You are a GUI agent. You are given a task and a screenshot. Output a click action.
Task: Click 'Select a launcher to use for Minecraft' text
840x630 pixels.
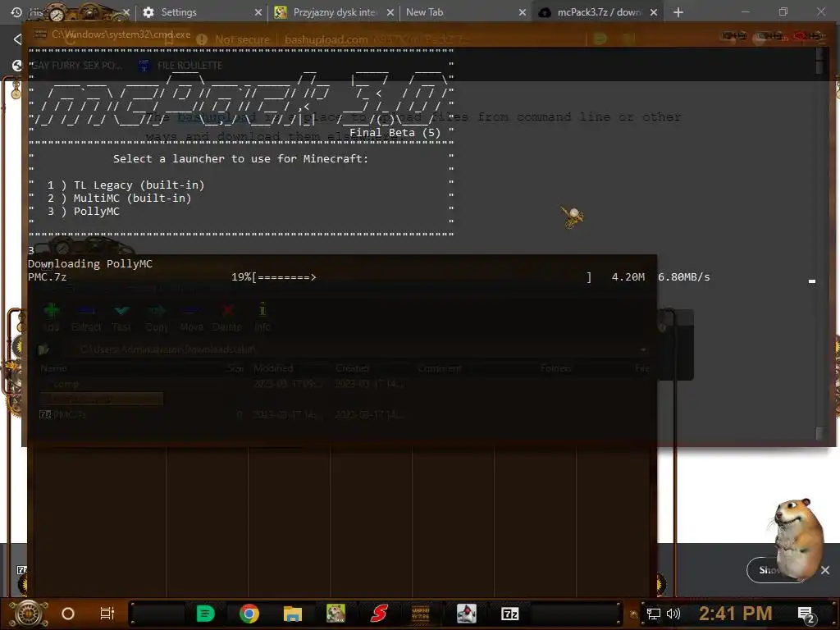pyautogui.click(x=240, y=159)
